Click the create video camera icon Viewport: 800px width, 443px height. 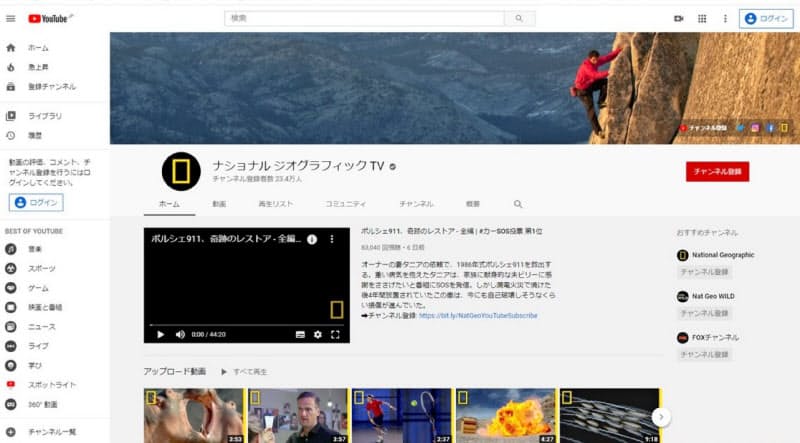click(678, 18)
